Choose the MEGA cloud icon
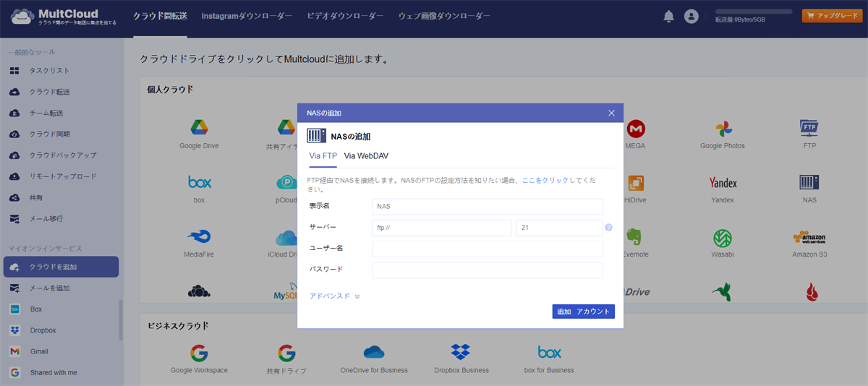 pyautogui.click(x=635, y=129)
